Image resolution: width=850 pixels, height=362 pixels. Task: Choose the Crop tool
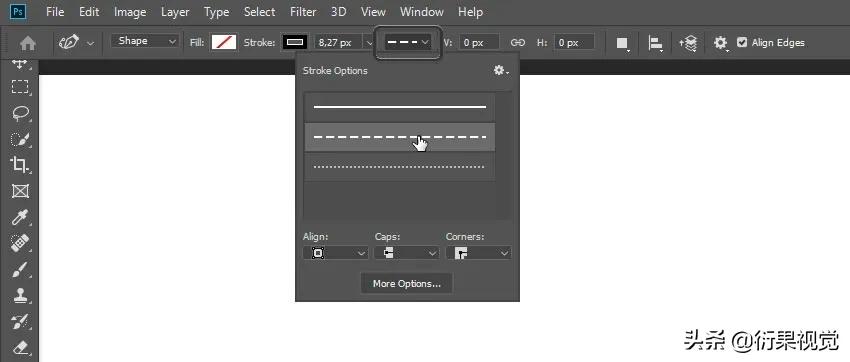[x=20, y=165]
